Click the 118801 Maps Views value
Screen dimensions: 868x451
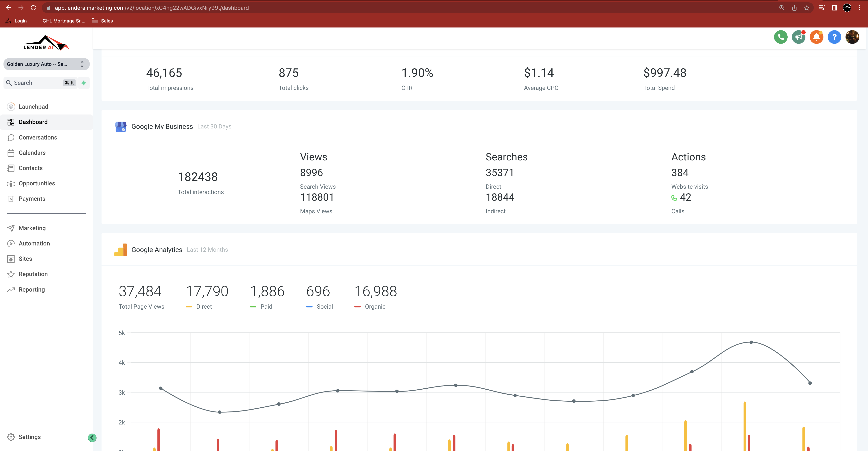[317, 197]
